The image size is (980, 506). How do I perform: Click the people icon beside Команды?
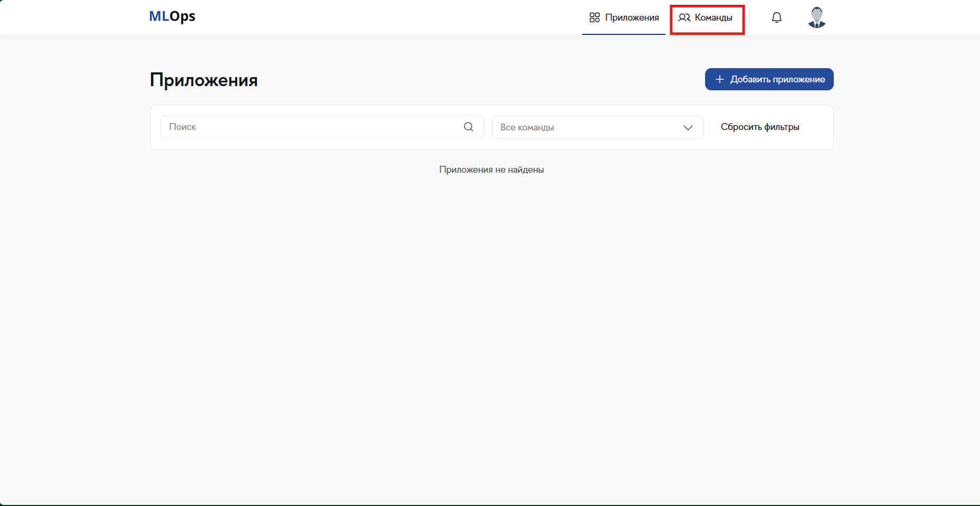coord(684,17)
